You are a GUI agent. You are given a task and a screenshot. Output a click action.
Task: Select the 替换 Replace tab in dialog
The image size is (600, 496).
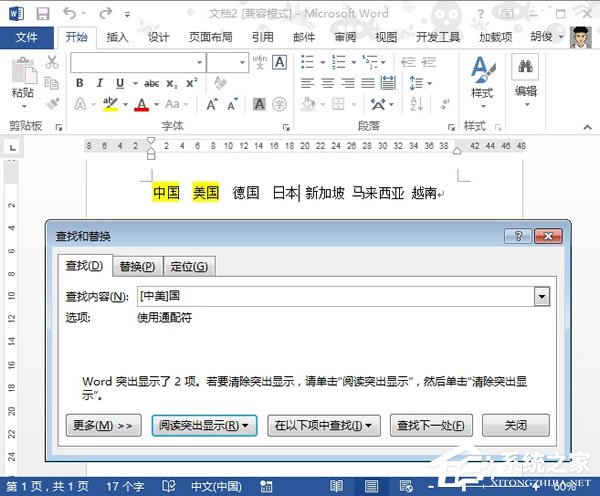coord(137,266)
